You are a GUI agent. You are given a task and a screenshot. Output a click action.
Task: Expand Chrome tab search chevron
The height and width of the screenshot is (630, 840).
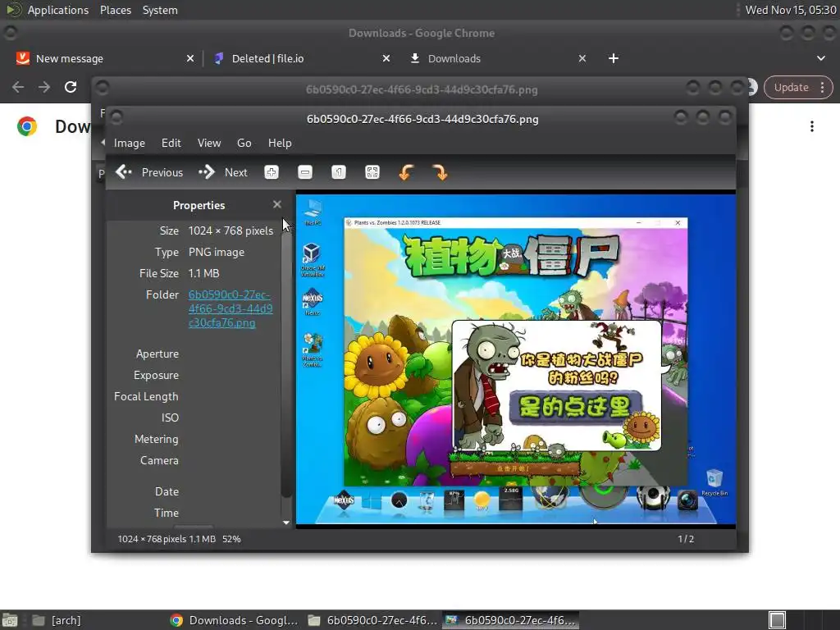820,58
